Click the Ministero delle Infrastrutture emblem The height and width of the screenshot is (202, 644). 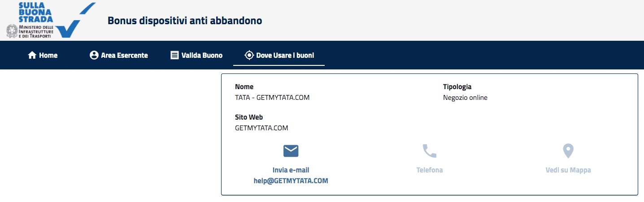[12, 31]
